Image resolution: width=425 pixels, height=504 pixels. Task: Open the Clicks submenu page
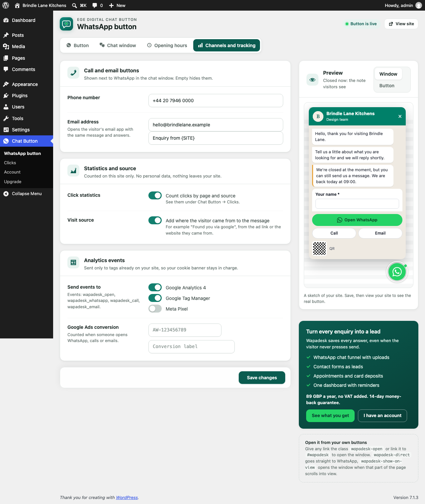[10, 163]
